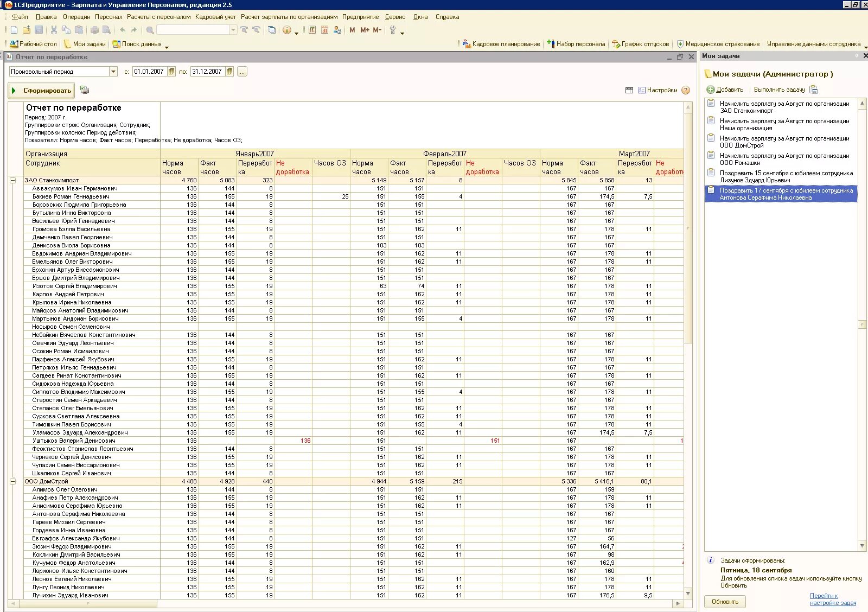This screenshot has width=868, height=612.
Task: Select task Поздравить 17 сентября Антонова Серафима
Action: coord(781,194)
